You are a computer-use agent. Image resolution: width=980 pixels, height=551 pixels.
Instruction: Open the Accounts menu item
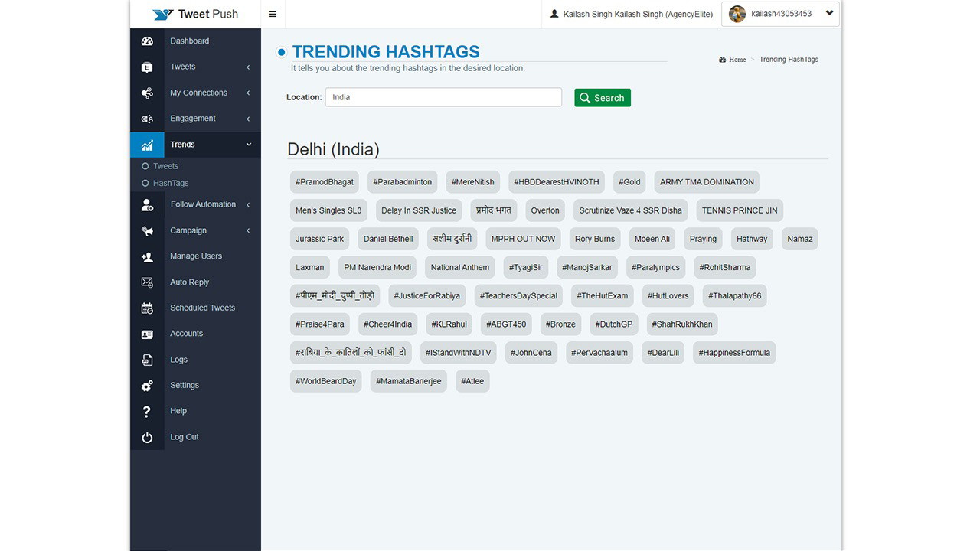[x=186, y=334]
